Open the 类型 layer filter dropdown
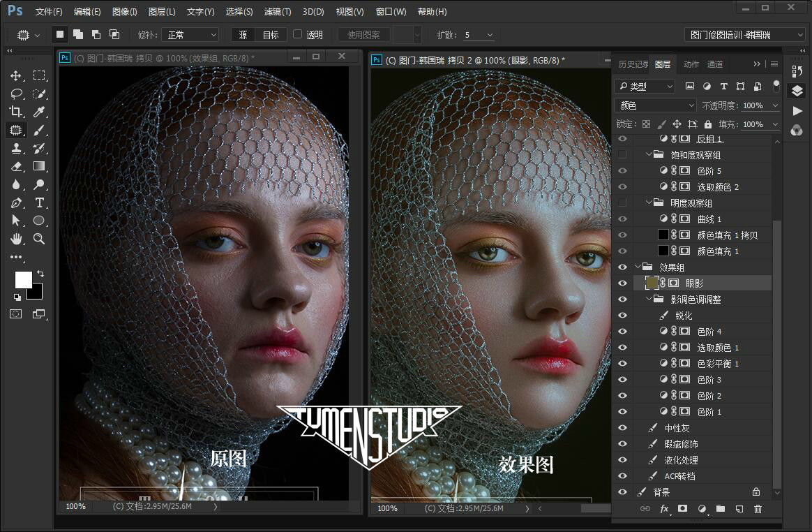 click(x=645, y=87)
